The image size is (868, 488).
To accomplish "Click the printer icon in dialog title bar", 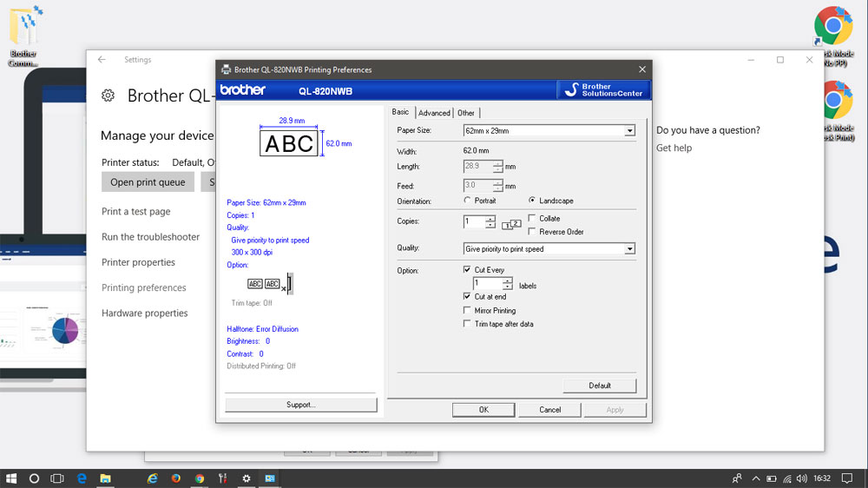I will pos(226,69).
